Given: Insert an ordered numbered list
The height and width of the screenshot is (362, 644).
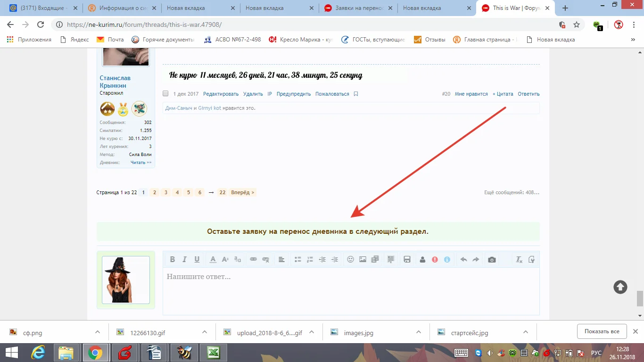Looking at the screenshot, I should [x=310, y=259].
